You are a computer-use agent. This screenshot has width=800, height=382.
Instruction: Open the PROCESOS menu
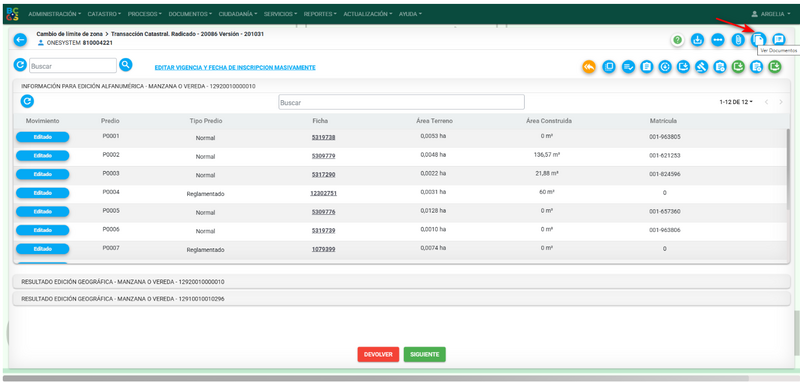(x=144, y=14)
